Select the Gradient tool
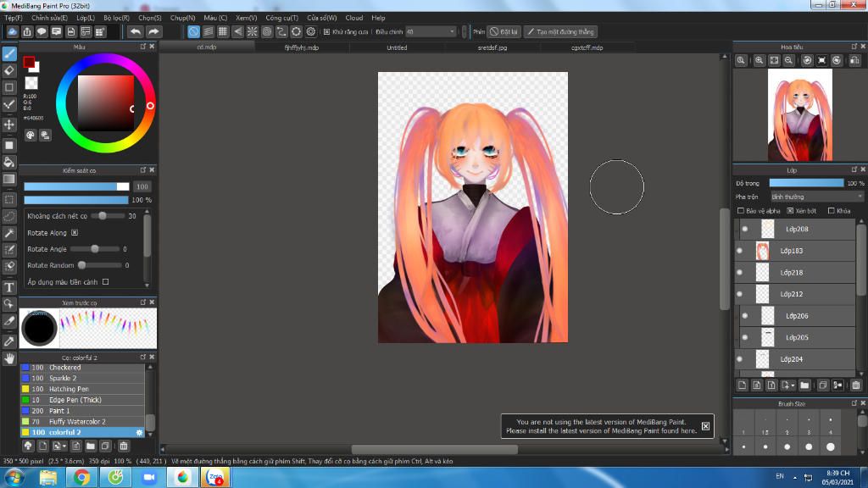The image size is (868, 488). point(9,179)
